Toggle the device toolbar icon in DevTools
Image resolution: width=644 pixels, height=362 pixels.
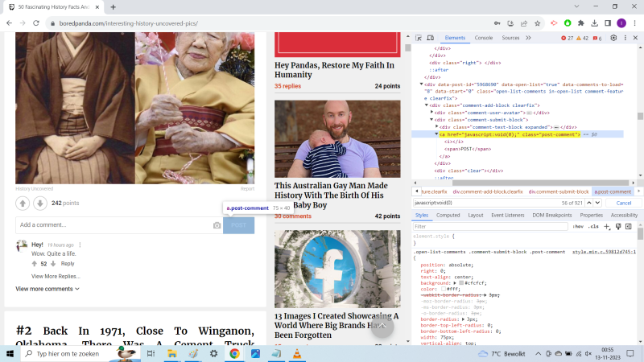pyautogui.click(x=431, y=38)
